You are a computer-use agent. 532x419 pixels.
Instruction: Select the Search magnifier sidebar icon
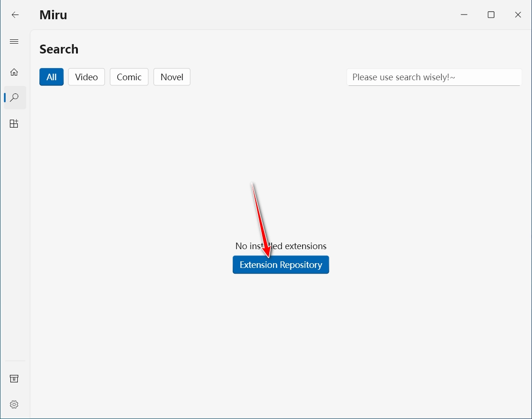pos(15,98)
